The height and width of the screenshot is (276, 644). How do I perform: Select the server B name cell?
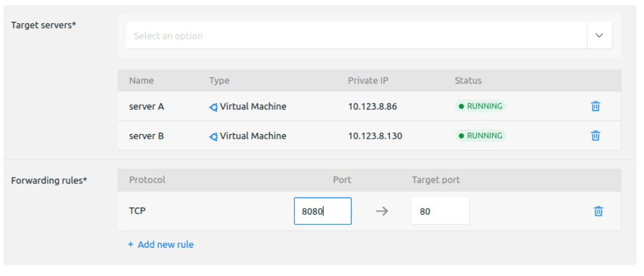pyautogui.click(x=146, y=136)
